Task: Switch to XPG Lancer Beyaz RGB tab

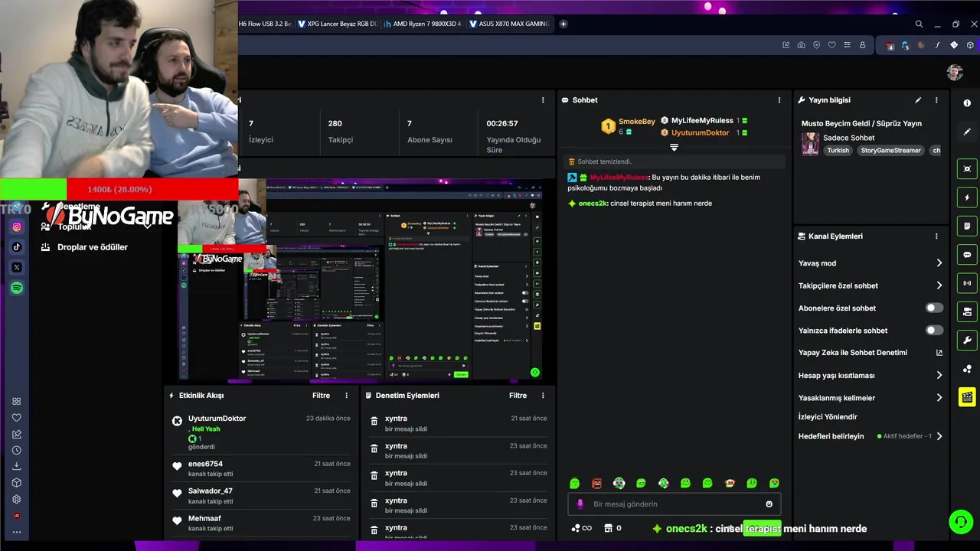Action: click(x=337, y=24)
